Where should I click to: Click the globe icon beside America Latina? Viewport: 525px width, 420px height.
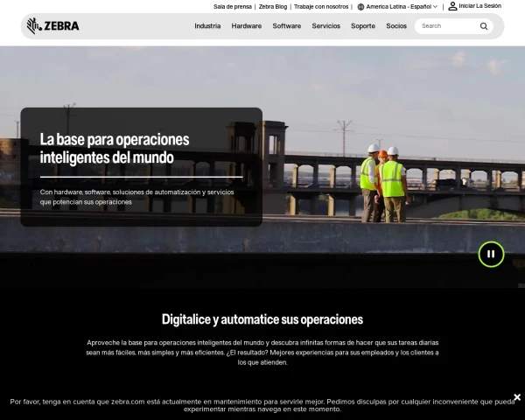[x=360, y=7]
